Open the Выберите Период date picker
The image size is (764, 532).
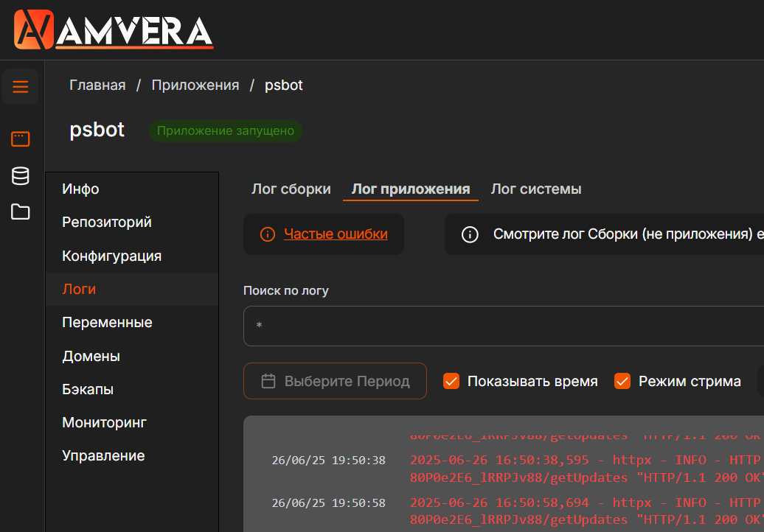[336, 381]
